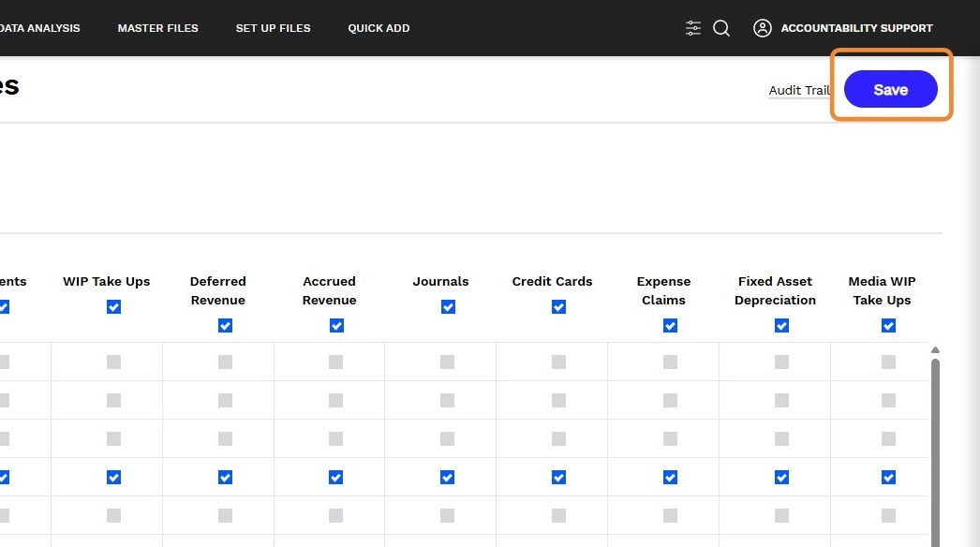
Task: Open the Data Analysis menu
Action: (x=38, y=28)
